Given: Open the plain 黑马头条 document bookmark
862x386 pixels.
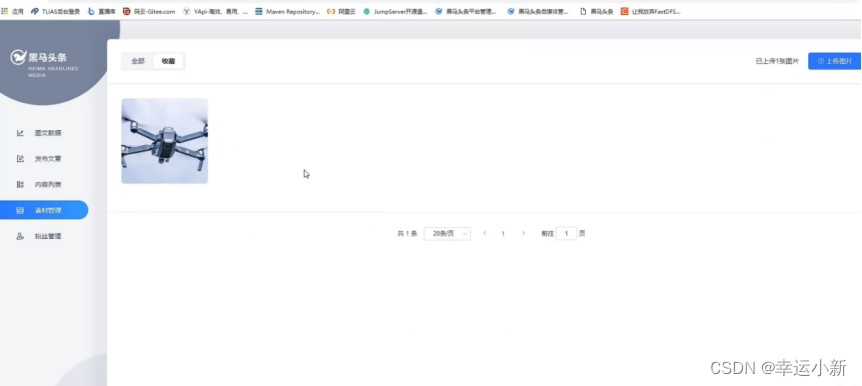Looking at the screenshot, I should (597, 11).
